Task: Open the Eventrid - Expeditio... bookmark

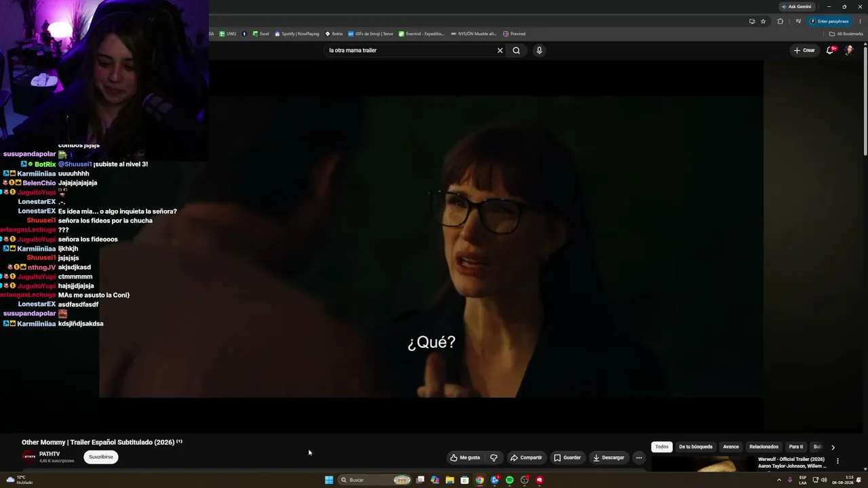Action: click(422, 34)
